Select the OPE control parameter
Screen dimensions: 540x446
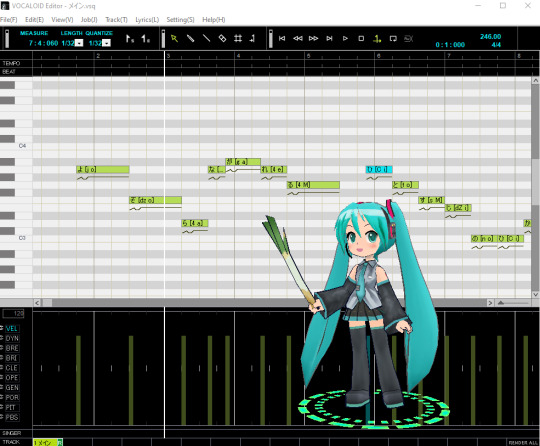tap(12, 378)
